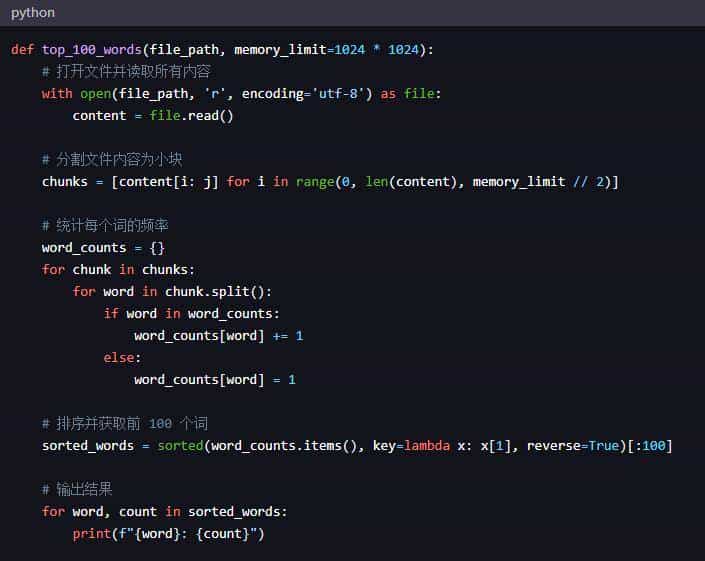Click the '[:100]' slice

pyautogui.click(x=650, y=446)
